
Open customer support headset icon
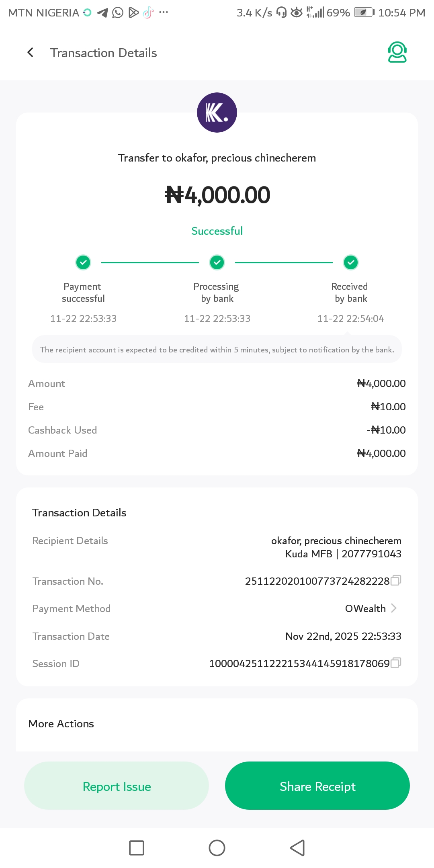[x=397, y=53]
